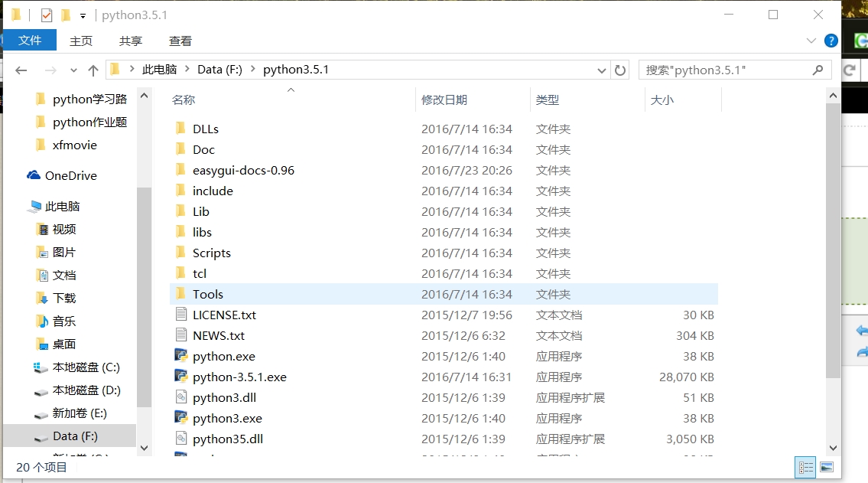Click the help question mark icon
This screenshot has height=483, width=868.
(x=831, y=41)
